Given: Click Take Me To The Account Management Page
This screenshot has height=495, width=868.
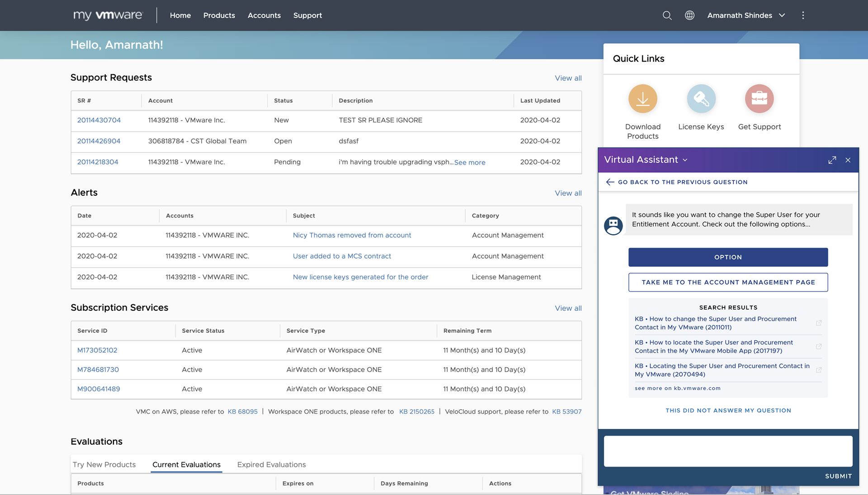Looking at the screenshot, I should coord(728,282).
